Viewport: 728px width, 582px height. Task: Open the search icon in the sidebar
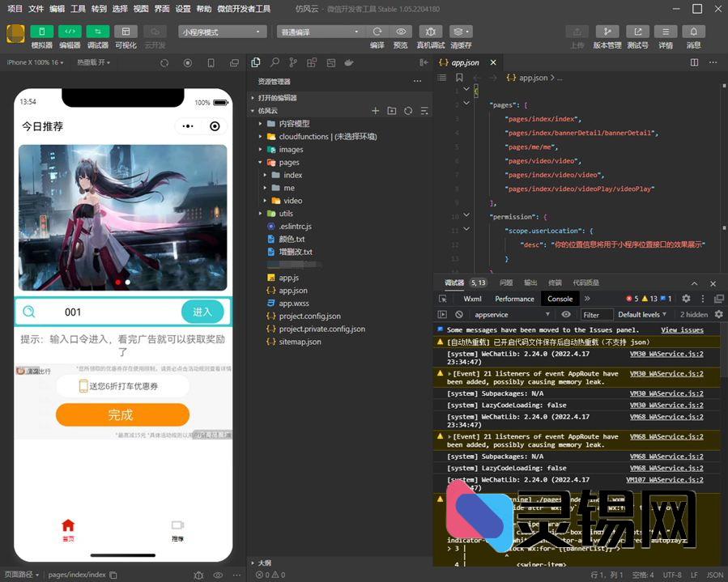pos(275,62)
